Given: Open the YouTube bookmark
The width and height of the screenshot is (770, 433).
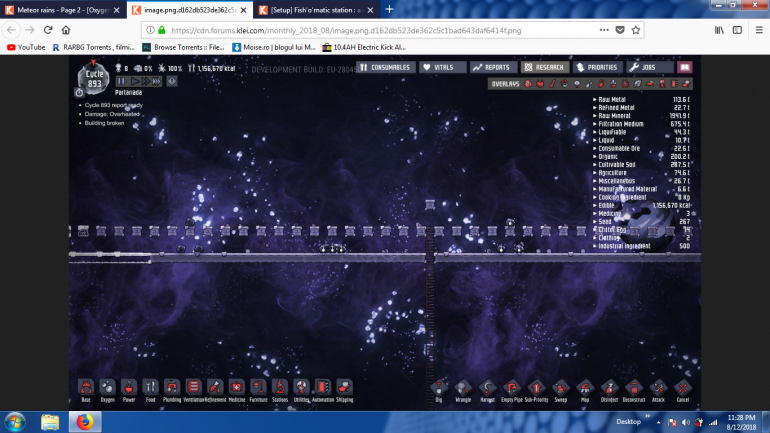Looking at the screenshot, I should click(x=26, y=47).
